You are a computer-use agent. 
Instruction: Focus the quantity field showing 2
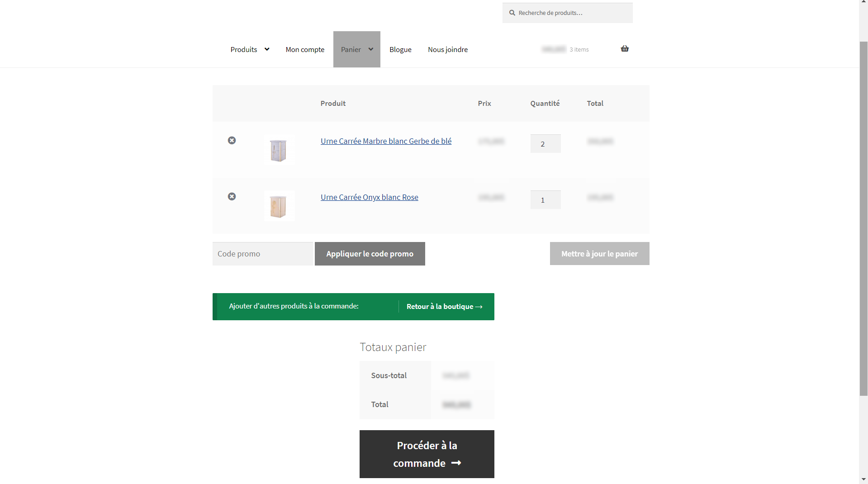tap(545, 144)
